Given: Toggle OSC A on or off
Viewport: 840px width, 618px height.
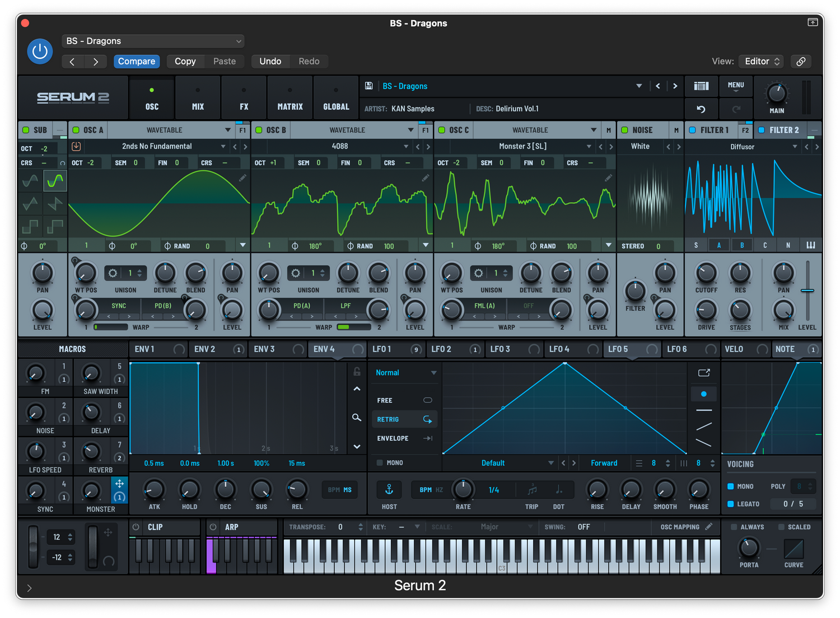Looking at the screenshot, I should point(76,130).
